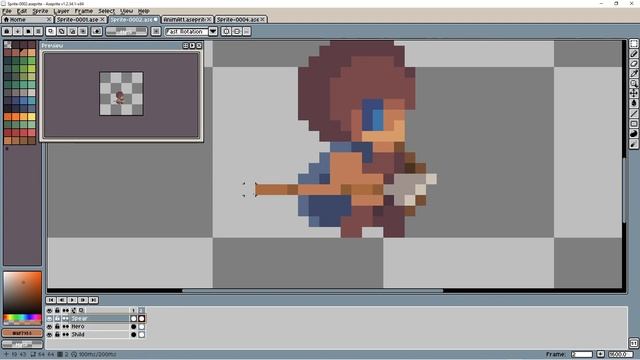
Task: Play the animation
Action: coord(72,300)
